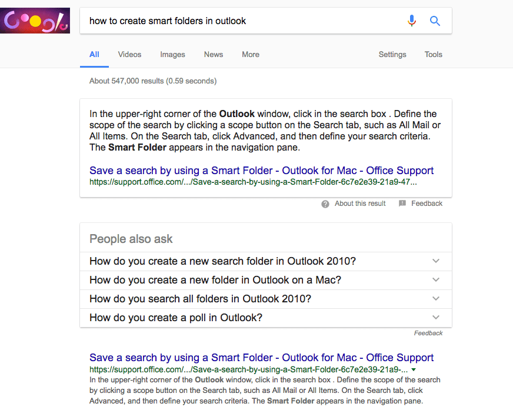Click the Feedback link under People also ask

tap(428, 333)
